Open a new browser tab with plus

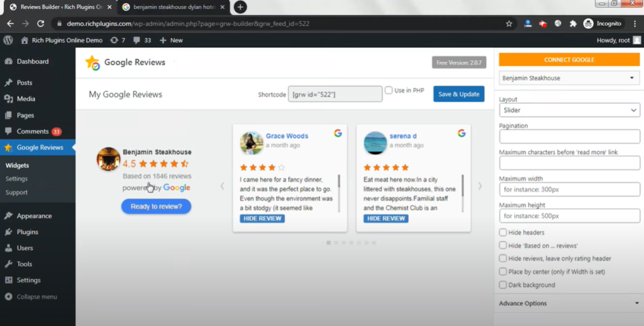point(240,7)
